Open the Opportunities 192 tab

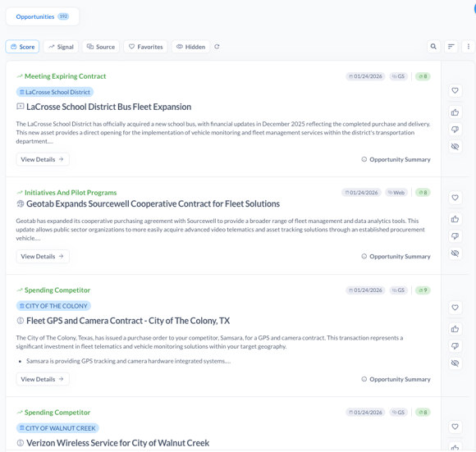[x=43, y=16]
